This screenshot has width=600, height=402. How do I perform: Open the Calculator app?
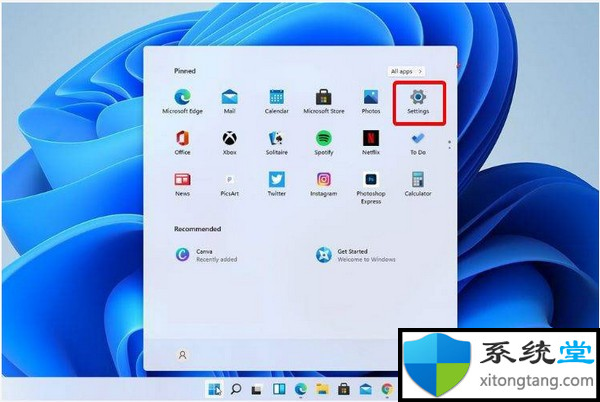click(418, 184)
